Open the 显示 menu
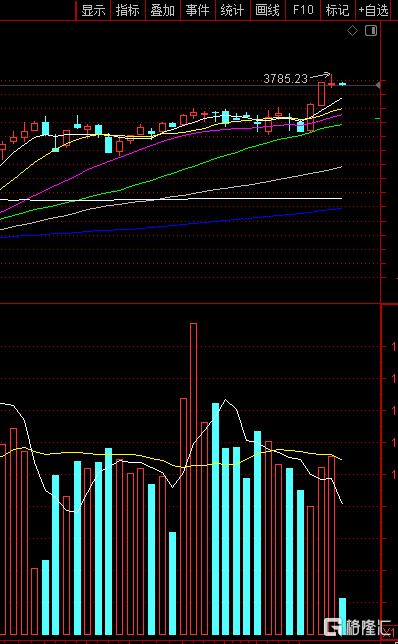 coord(93,10)
